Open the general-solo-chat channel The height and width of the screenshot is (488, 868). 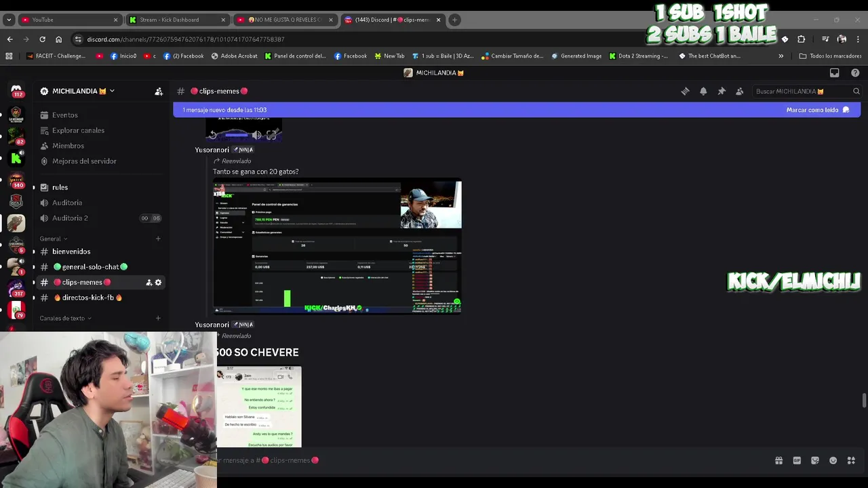(100, 267)
